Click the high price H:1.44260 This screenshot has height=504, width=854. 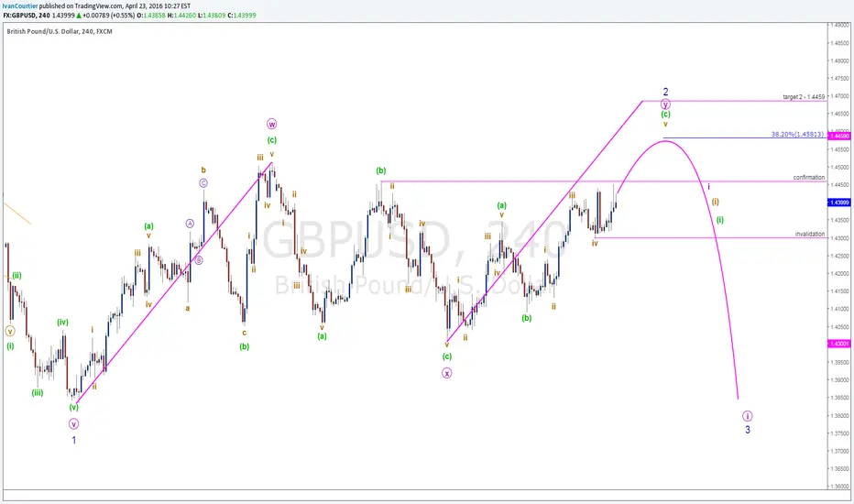(181, 16)
